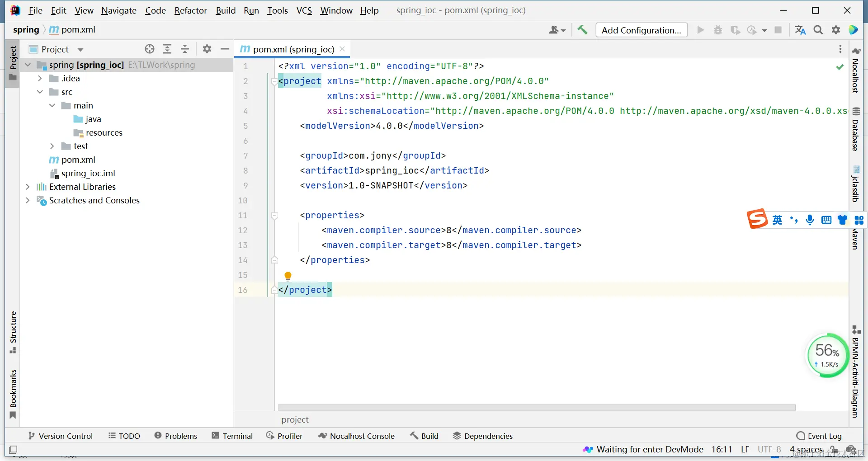Screen dimensions: 868x461
Task: Toggle the Bookmarks tool window side tab
Action: 13,394
